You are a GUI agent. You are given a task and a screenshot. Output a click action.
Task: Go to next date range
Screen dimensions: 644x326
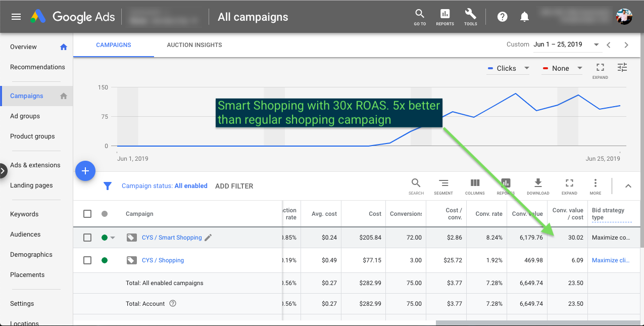coord(626,45)
